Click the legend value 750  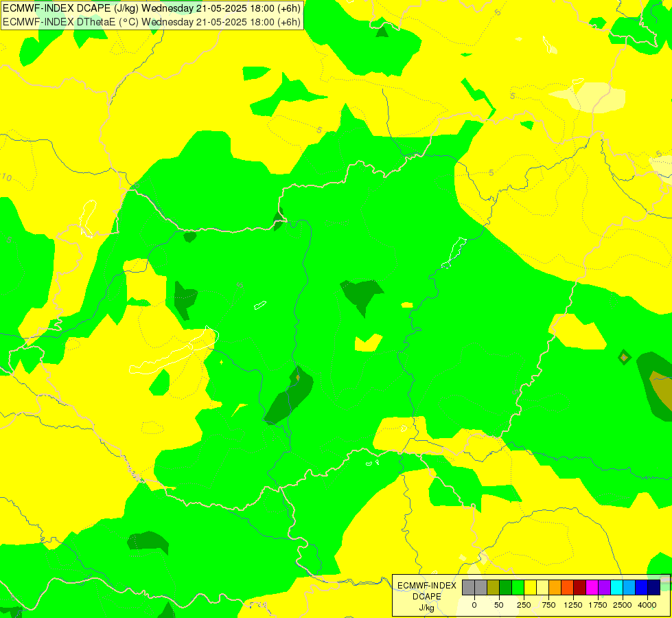click(x=548, y=605)
